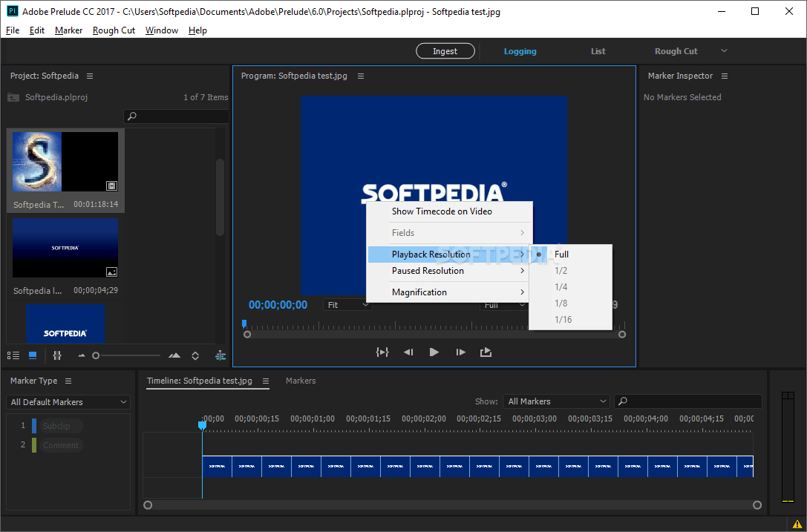Open the Fit zoom level dropdown
The image size is (807, 532).
click(347, 305)
